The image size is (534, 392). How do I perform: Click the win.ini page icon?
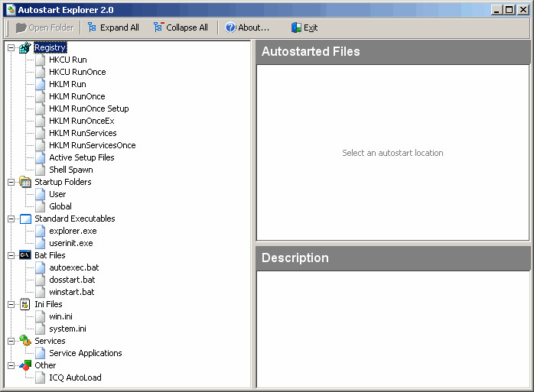41,317
